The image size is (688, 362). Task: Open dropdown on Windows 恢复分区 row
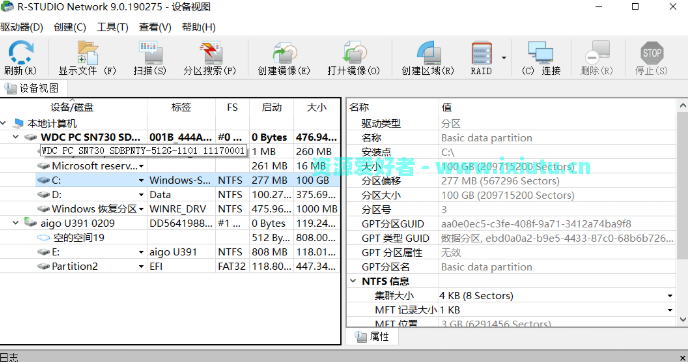pos(141,209)
